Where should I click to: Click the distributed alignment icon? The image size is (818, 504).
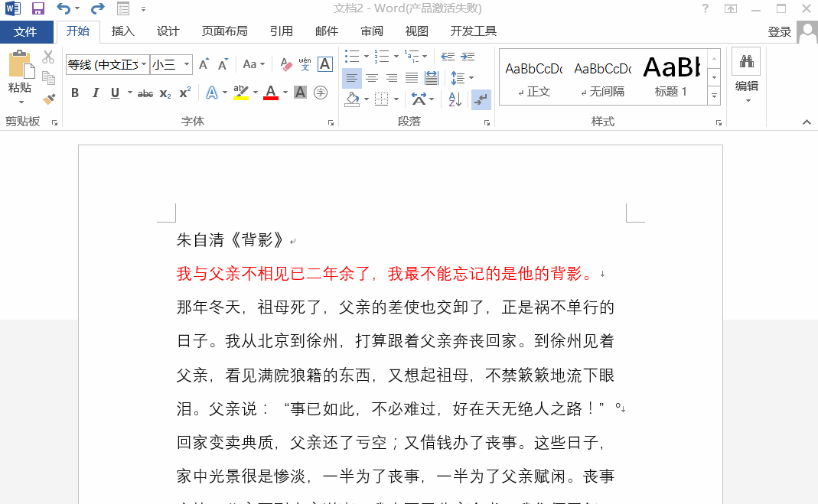[x=432, y=78]
